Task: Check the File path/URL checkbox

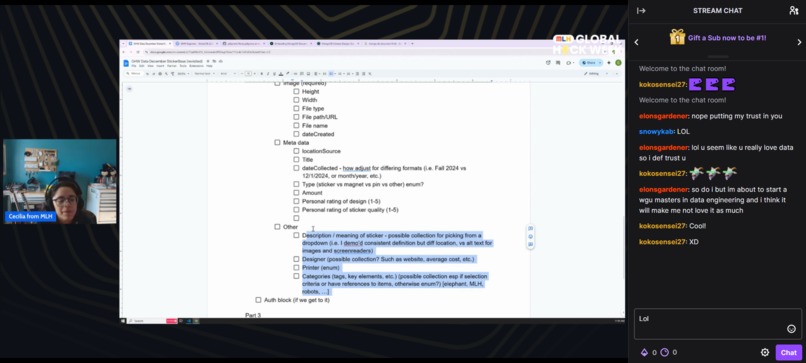Action: pyautogui.click(x=296, y=117)
